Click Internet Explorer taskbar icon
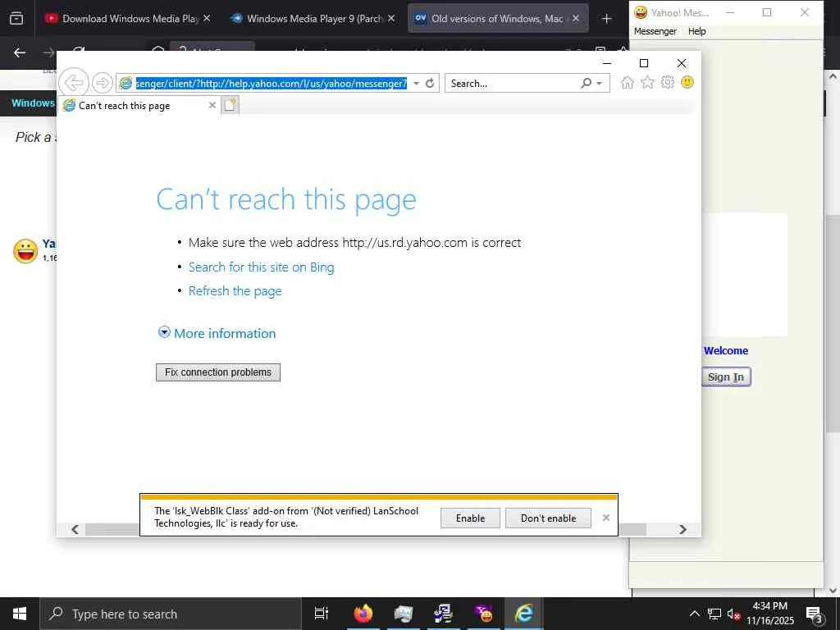The width and height of the screenshot is (840, 630). pos(524,614)
